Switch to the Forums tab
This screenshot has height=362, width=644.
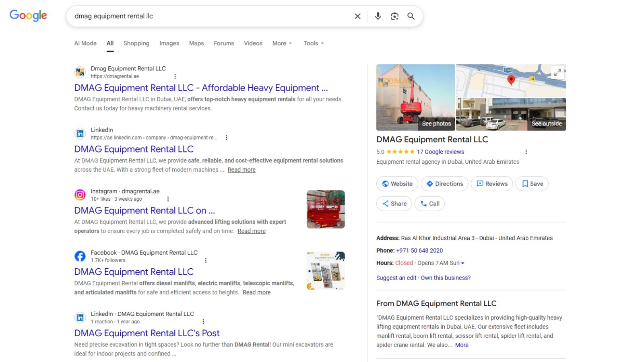pos(224,43)
